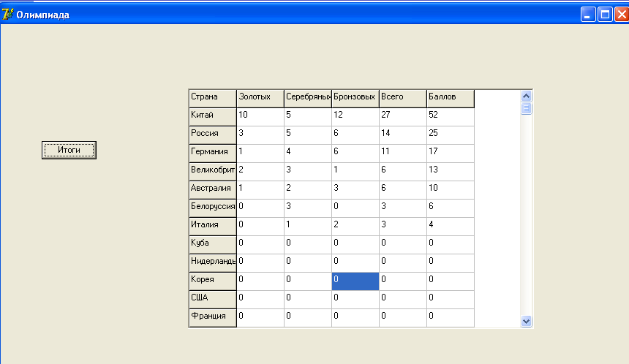629x364 pixels.
Task: Click the Серебряных column header
Action: pos(308,99)
